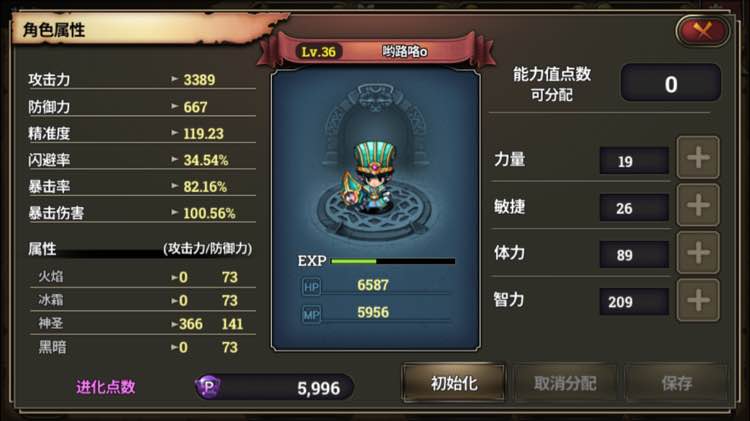Close the 角色属性 window with X
The height and width of the screenshot is (421, 750).
(702, 31)
